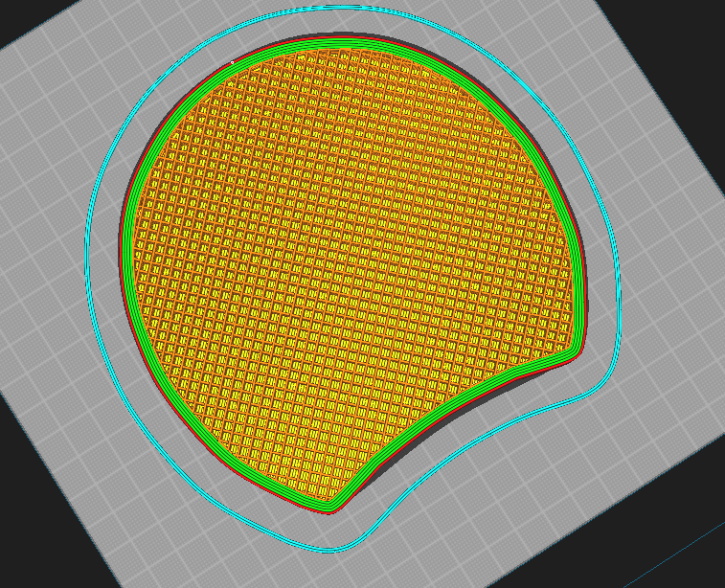This screenshot has width=725, height=588.
Task: Select the orange infill of the sliced model
Action: (351, 273)
